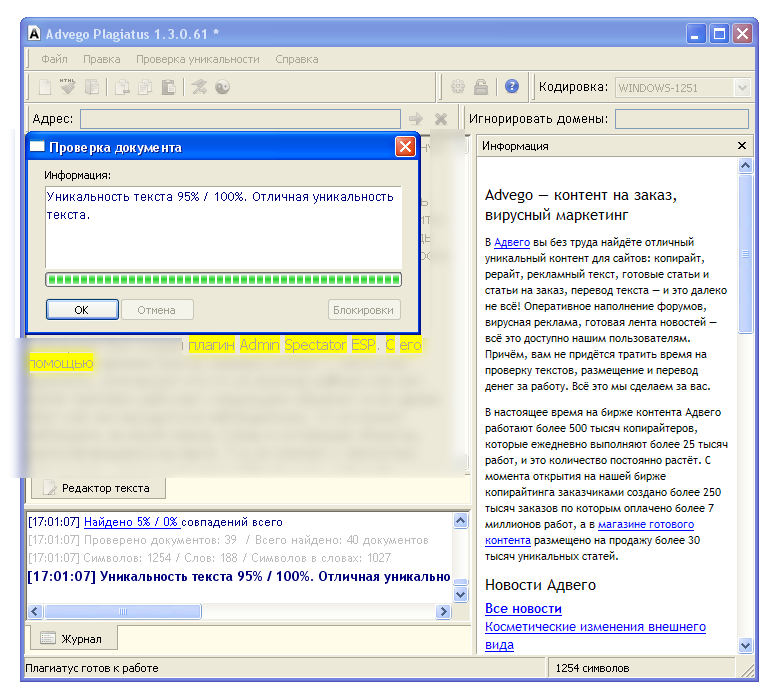Minimize the Advego Plagiatus window
Image resolution: width=783 pixels, height=698 pixels.
[695, 33]
